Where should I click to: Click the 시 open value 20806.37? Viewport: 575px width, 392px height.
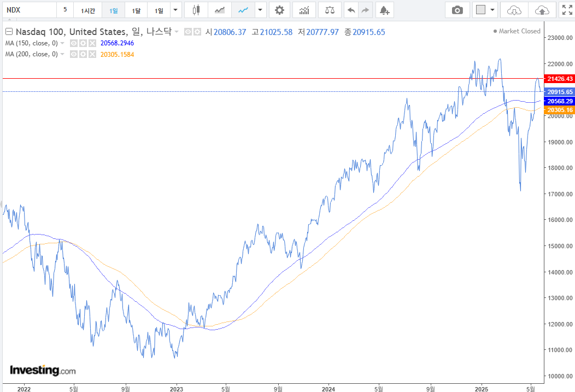pyautogui.click(x=230, y=32)
